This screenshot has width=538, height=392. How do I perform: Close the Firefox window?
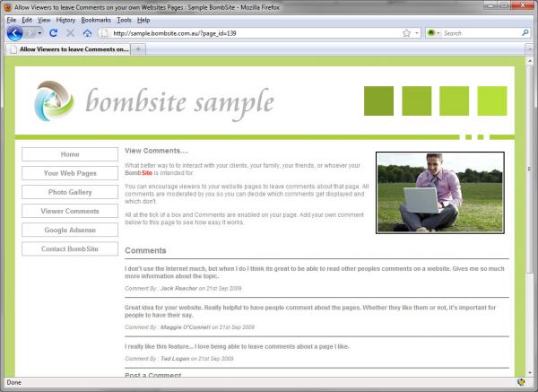click(522, 5)
